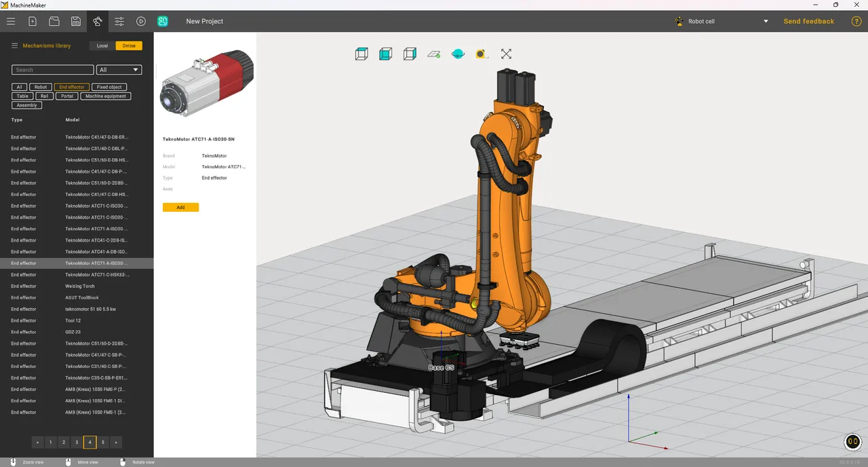The width and height of the screenshot is (868, 467).
Task: Click the robot cell icon
Action: pos(679,21)
